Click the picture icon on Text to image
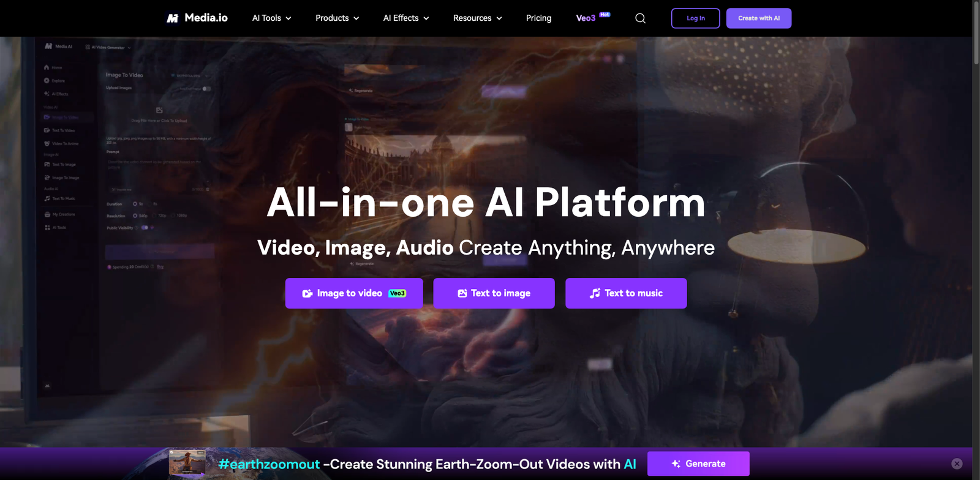 pyautogui.click(x=462, y=294)
